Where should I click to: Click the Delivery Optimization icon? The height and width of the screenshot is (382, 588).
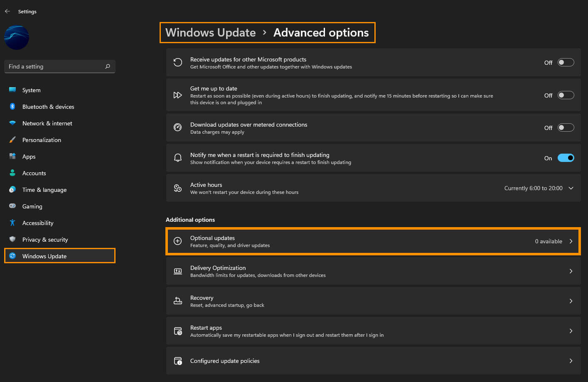pos(177,271)
